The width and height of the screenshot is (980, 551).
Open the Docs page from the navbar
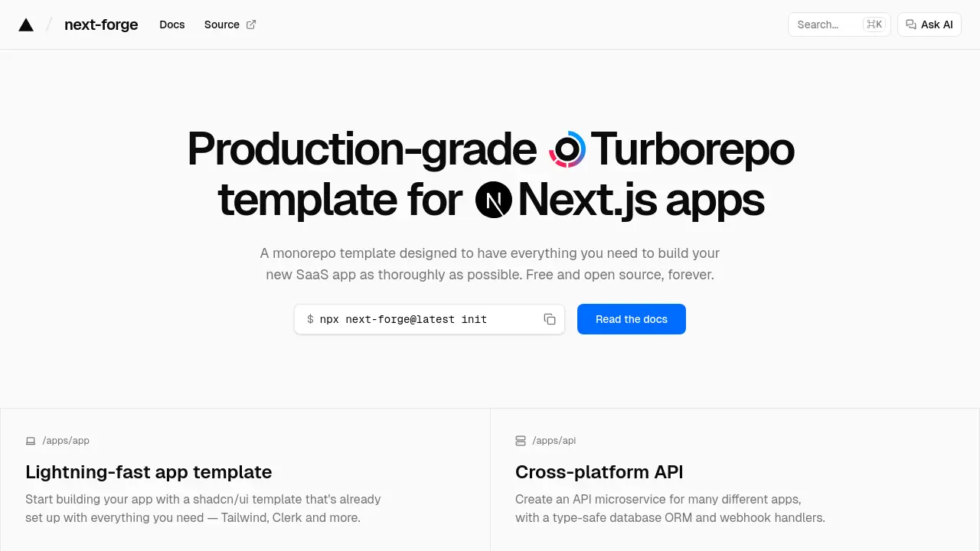(x=171, y=24)
